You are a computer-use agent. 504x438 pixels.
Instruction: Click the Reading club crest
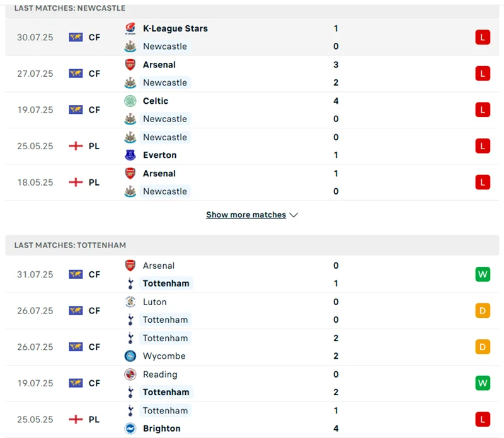(130, 374)
